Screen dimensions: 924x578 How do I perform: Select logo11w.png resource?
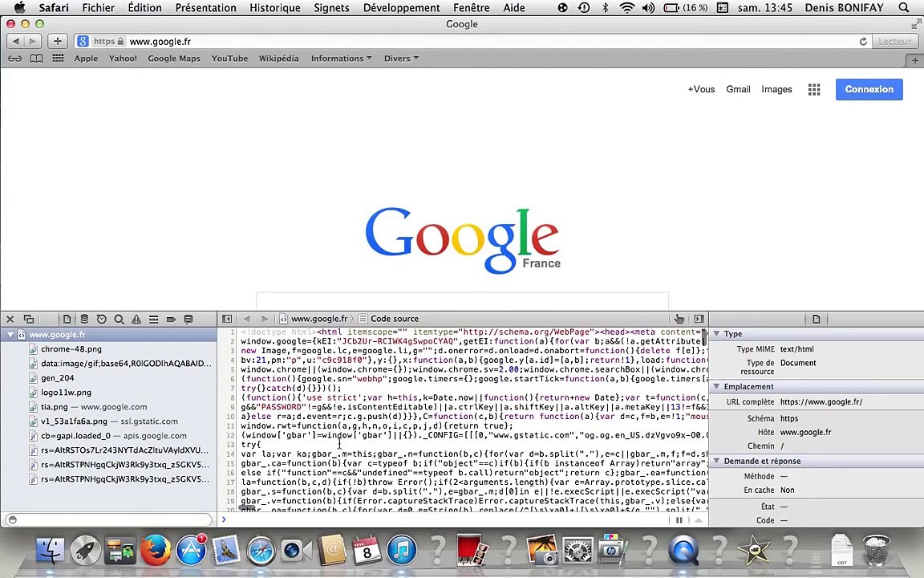tap(66, 393)
